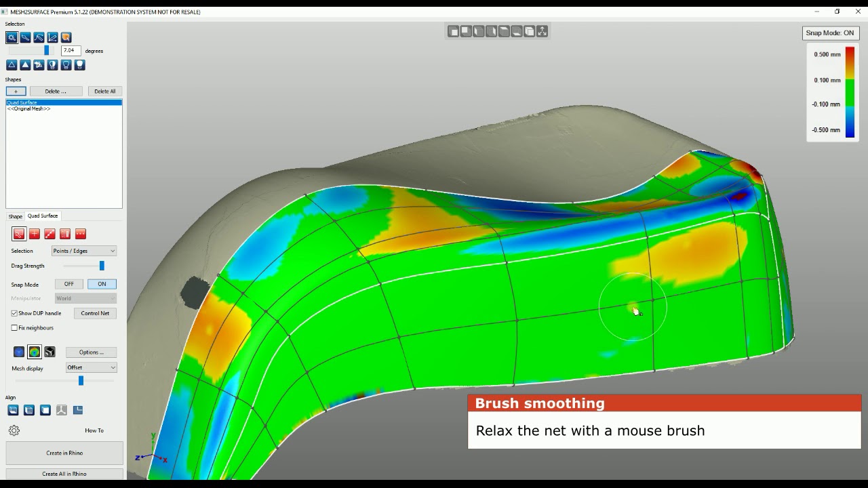Click the filled triangle selection icon
The width and height of the screenshot is (868, 488).
(25, 65)
